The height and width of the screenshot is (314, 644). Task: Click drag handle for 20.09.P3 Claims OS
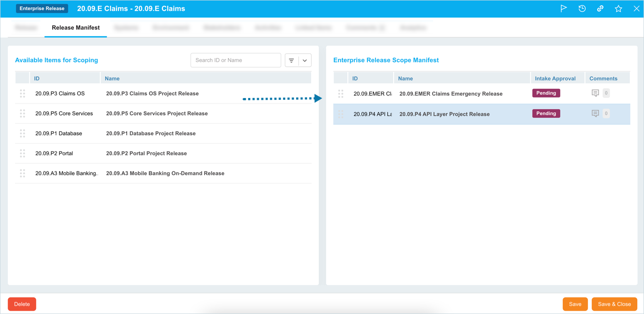[x=22, y=94]
